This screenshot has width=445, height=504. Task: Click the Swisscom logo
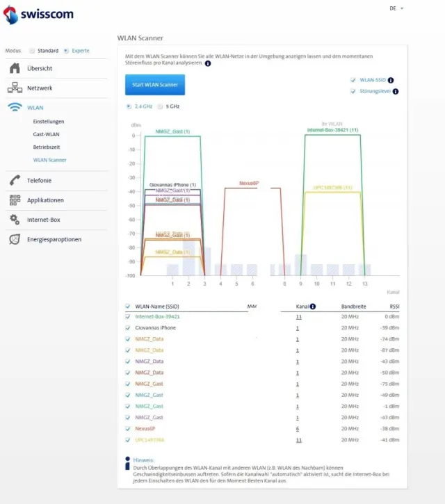41,14
